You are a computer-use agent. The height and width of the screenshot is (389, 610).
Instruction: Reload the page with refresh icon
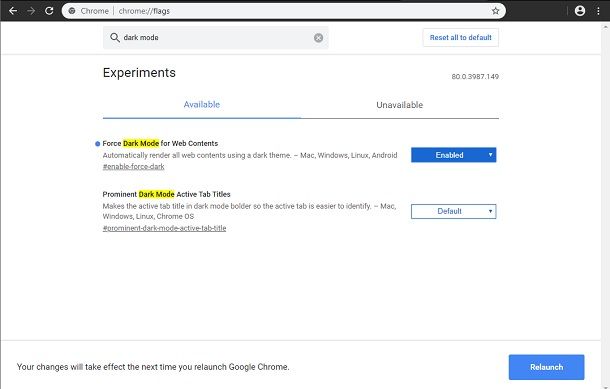(x=49, y=11)
